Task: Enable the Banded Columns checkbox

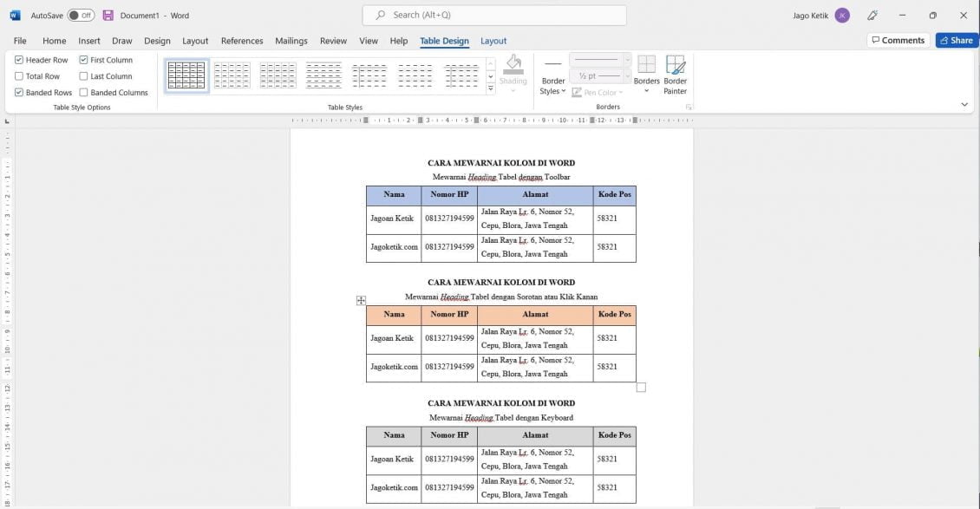Action: point(83,93)
